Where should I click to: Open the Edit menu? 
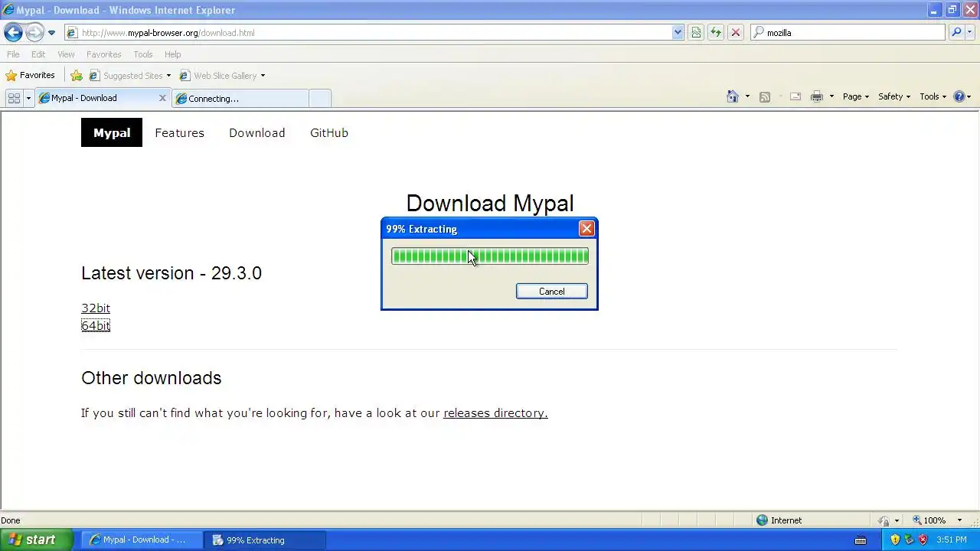[x=38, y=54]
